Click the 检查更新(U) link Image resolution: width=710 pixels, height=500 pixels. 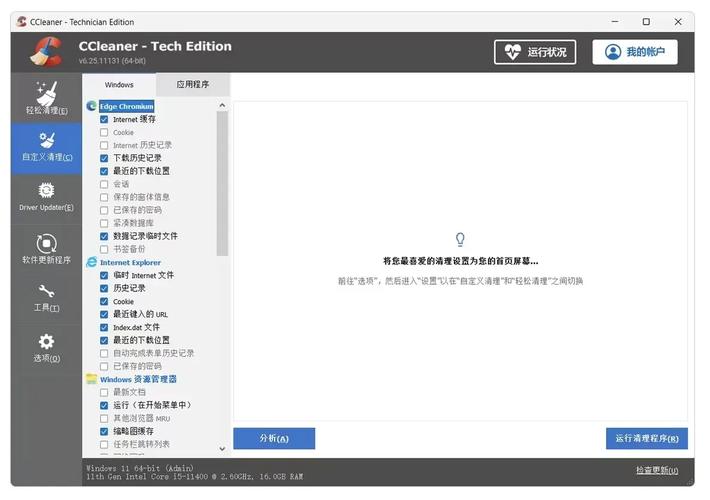pyautogui.click(x=657, y=471)
